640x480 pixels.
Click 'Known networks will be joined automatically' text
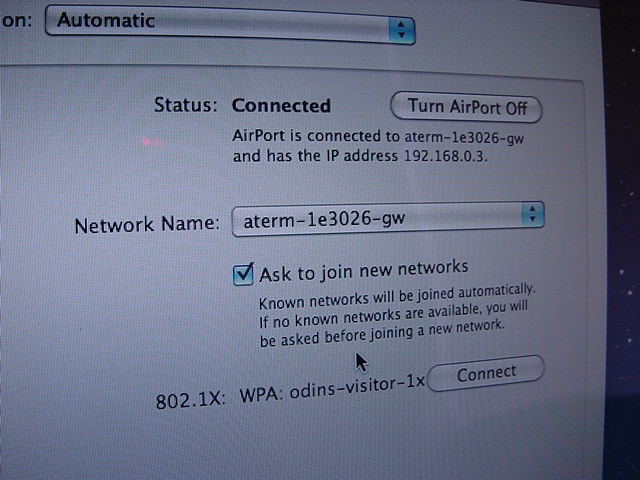point(397,297)
